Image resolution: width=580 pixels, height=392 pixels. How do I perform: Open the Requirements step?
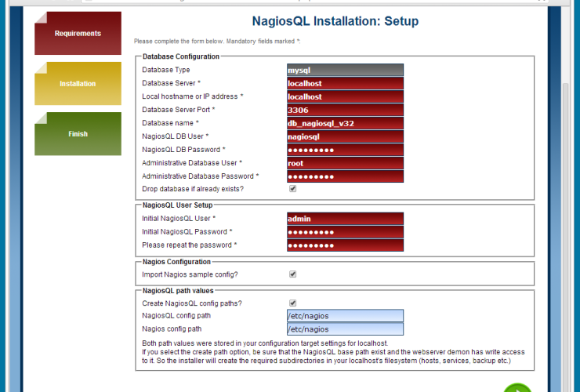78,34
